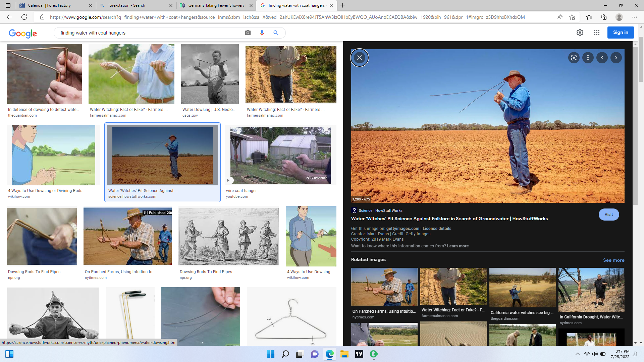Screen dimensions: 644x362
Task: Click the blue search magnifier button
Action: 276,33
